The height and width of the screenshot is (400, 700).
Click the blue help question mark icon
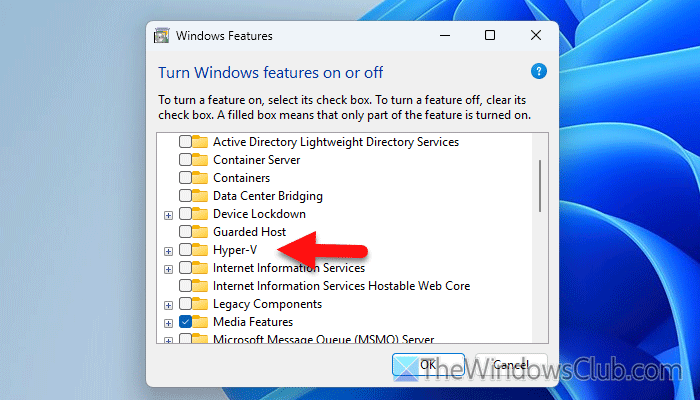click(539, 72)
